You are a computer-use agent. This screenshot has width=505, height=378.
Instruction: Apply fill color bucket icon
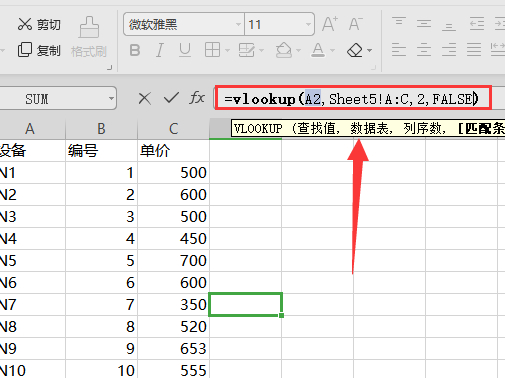[284, 50]
